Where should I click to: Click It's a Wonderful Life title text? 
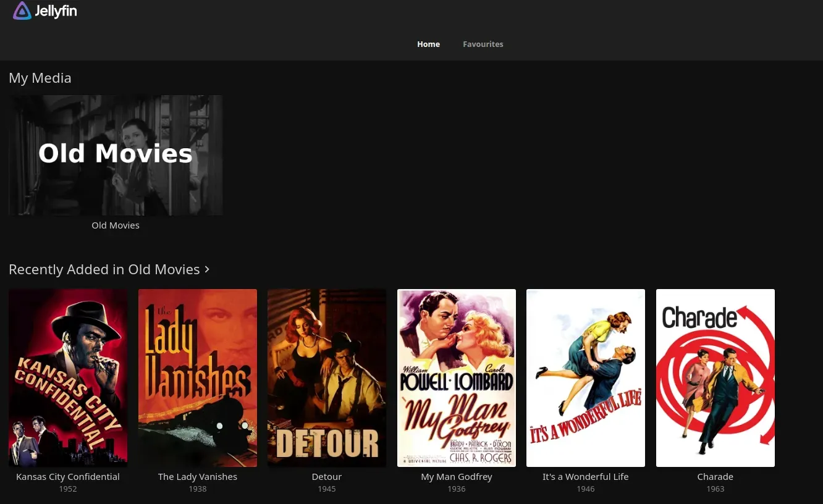586,477
